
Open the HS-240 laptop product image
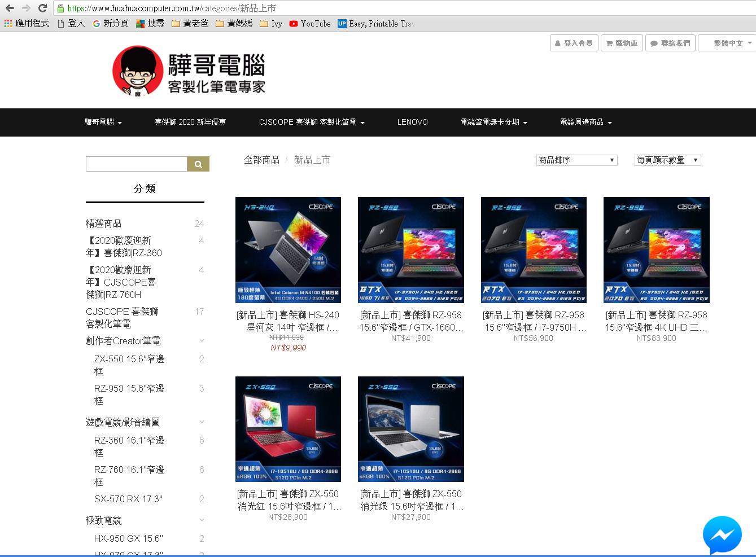(x=288, y=250)
